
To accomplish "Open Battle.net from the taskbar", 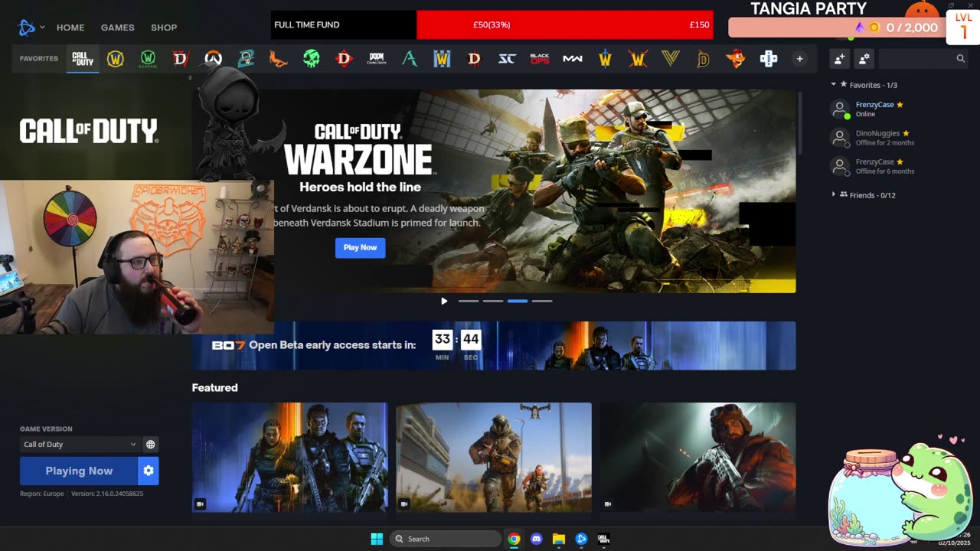I will click(x=581, y=539).
